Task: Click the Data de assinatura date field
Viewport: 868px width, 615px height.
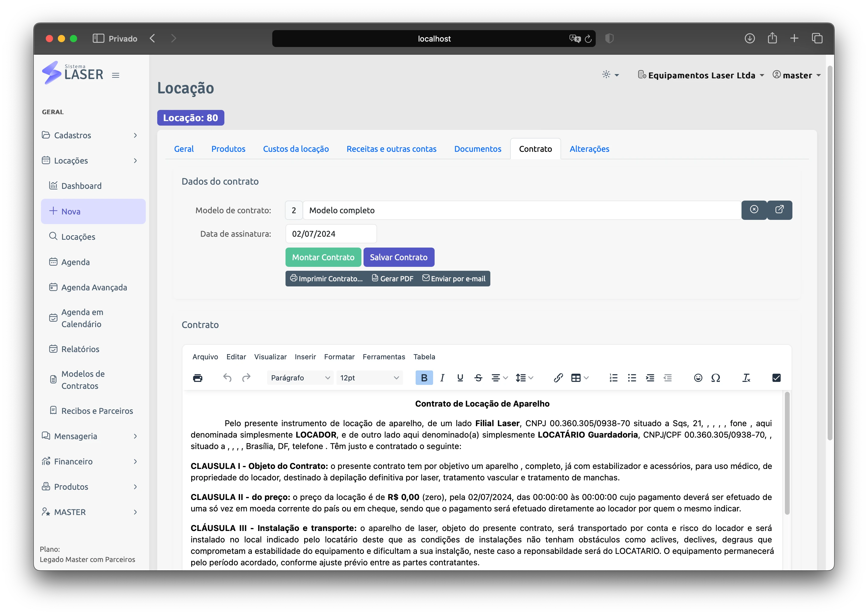Action: click(x=331, y=234)
